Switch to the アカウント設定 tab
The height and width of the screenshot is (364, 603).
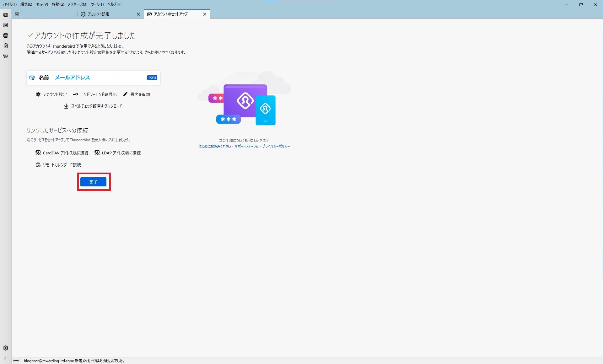coord(99,14)
